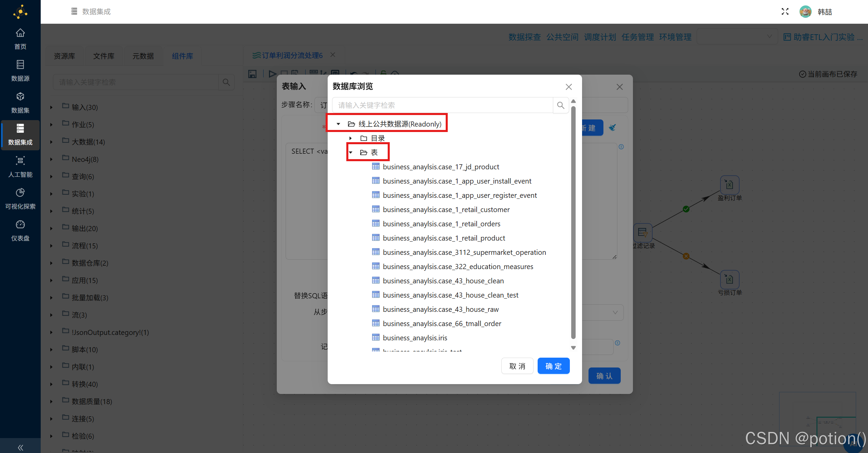
Task: Open the AI sidebar icon
Action: tap(20, 161)
